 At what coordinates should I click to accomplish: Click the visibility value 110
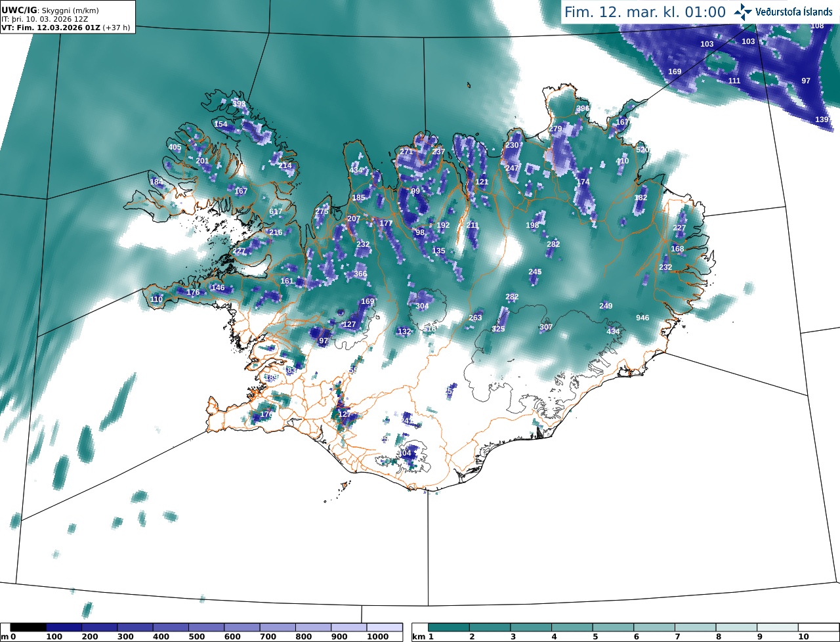click(156, 299)
